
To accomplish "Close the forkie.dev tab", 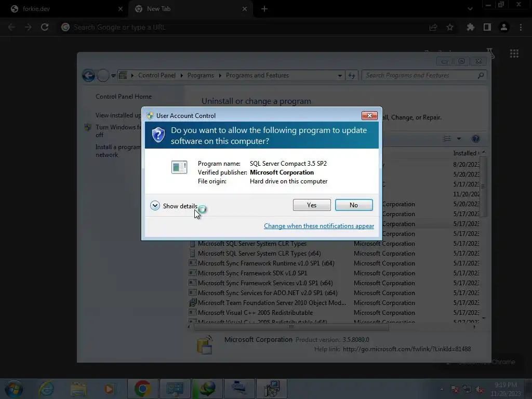I will (x=121, y=9).
